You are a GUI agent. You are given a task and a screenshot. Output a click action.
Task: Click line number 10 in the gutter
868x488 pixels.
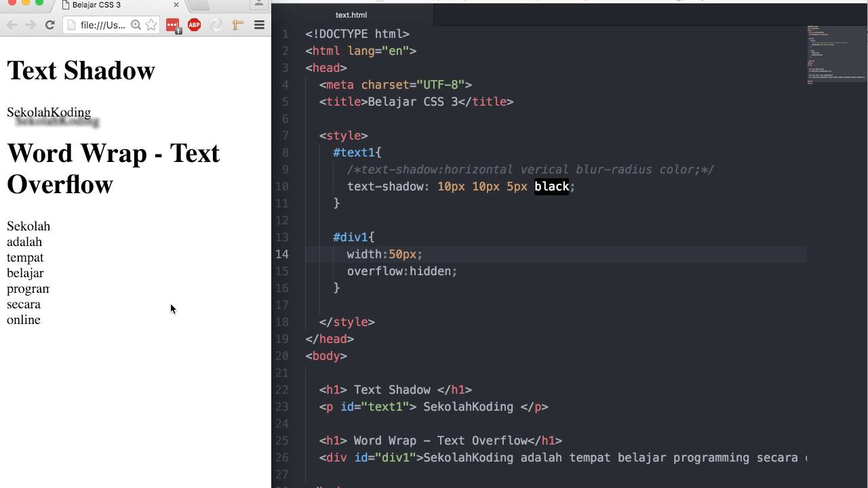pos(282,186)
